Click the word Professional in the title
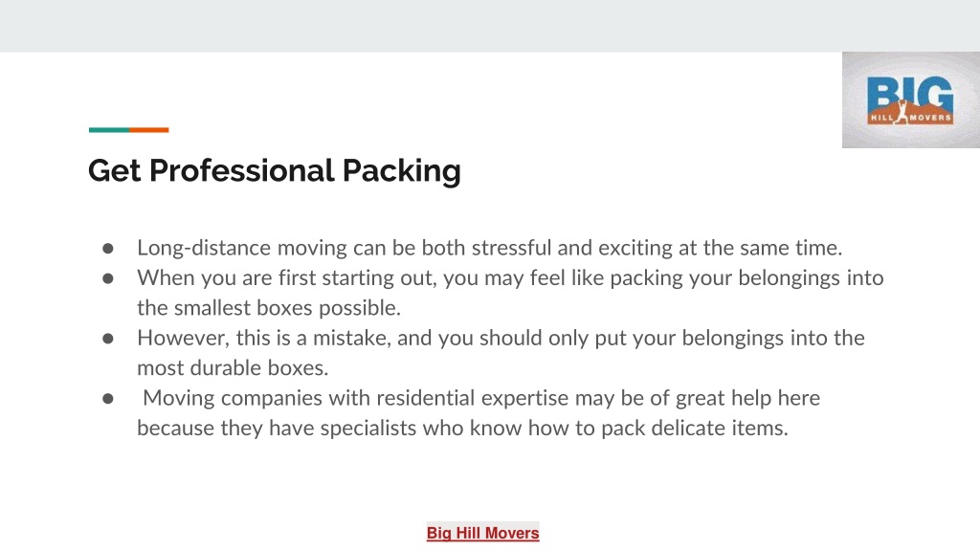Viewport: 980px width, 551px height. [242, 170]
